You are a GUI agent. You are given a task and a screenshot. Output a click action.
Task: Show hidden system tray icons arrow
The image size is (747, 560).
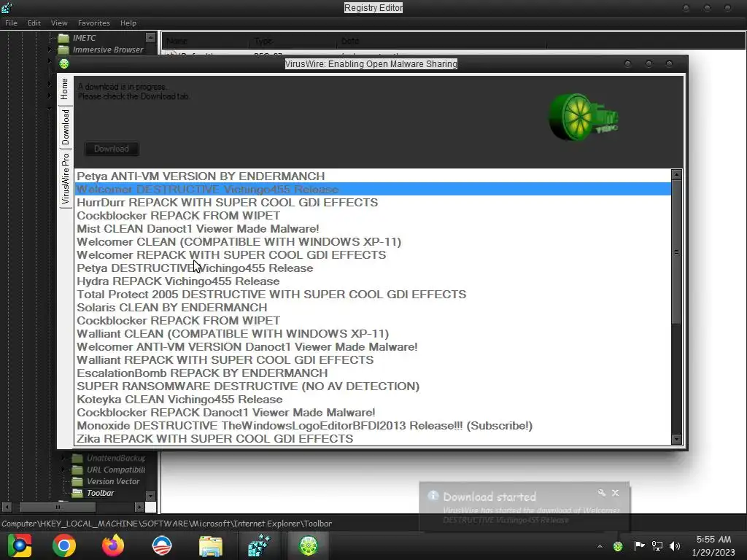[600, 546]
